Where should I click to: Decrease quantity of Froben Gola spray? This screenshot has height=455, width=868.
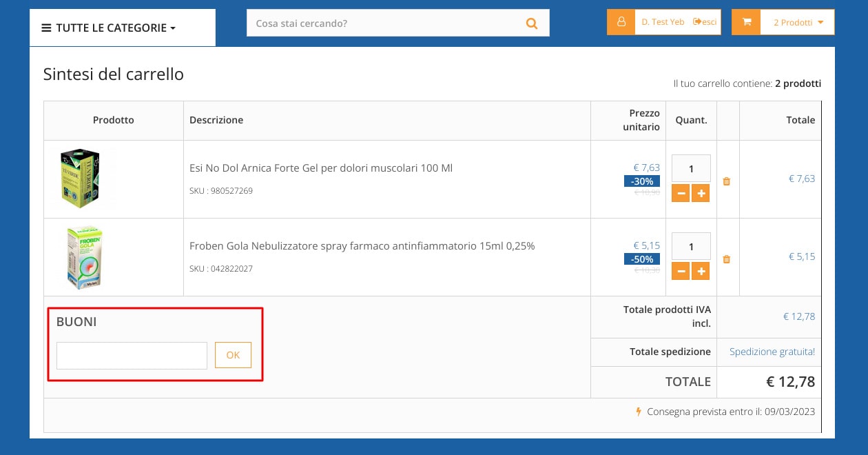point(681,272)
